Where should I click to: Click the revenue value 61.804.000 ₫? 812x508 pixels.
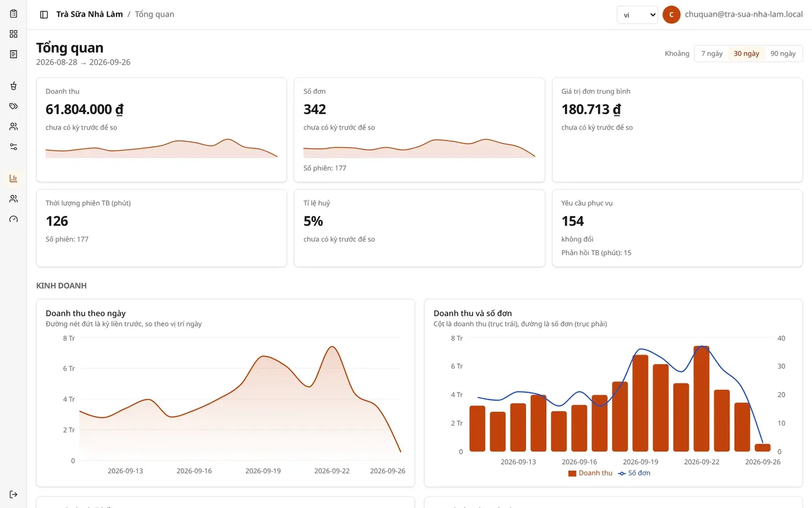(x=84, y=109)
